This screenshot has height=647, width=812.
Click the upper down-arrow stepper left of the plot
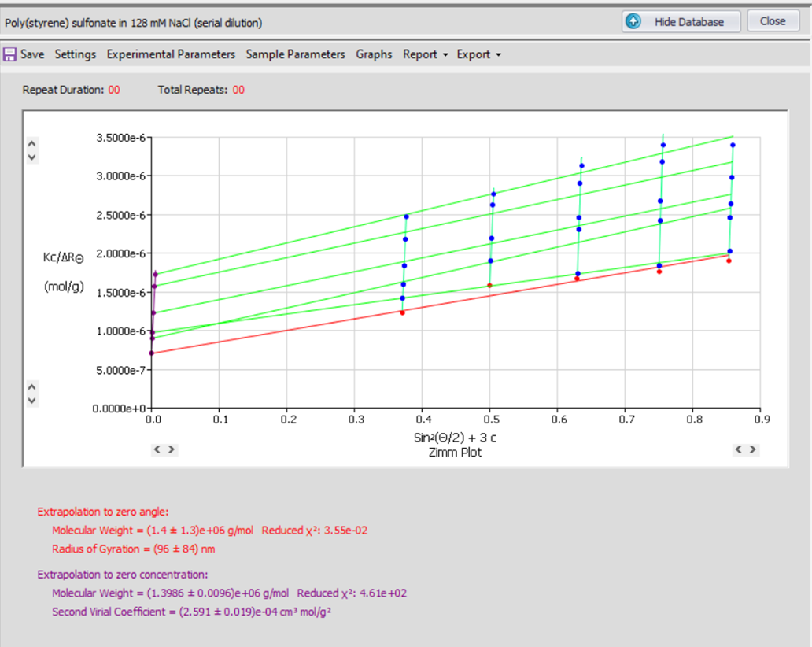[31, 157]
